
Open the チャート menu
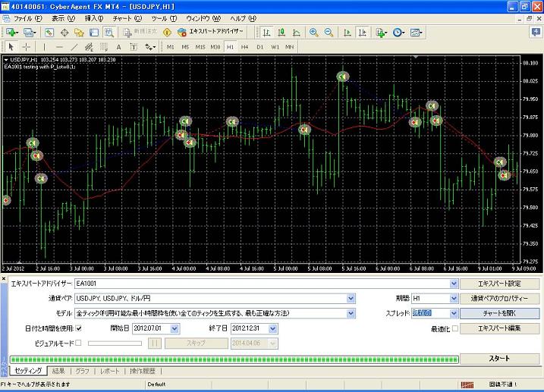pos(127,18)
